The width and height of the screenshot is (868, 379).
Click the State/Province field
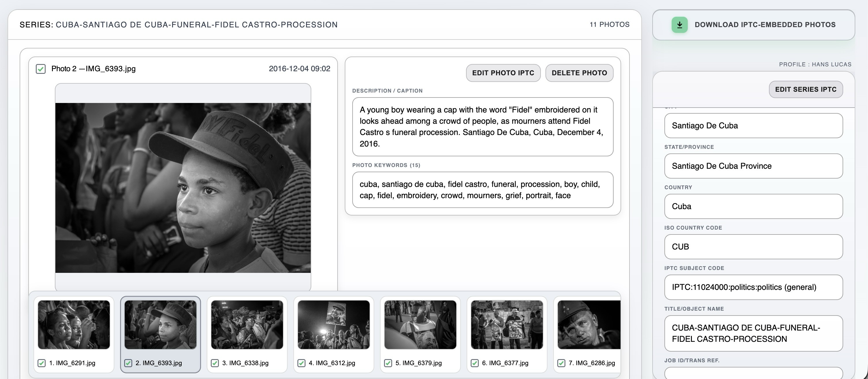[x=753, y=166]
